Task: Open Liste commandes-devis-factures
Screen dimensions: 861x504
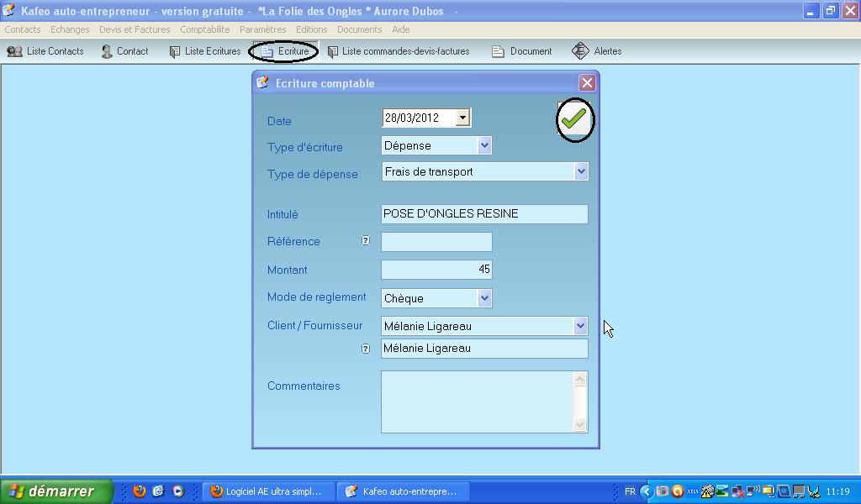Action: click(x=398, y=51)
